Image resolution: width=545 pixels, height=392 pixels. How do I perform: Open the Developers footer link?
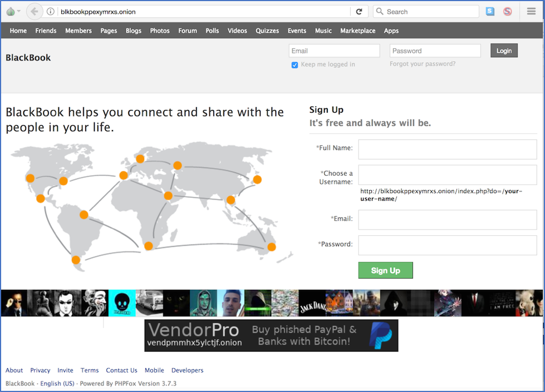(x=188, y=370)
